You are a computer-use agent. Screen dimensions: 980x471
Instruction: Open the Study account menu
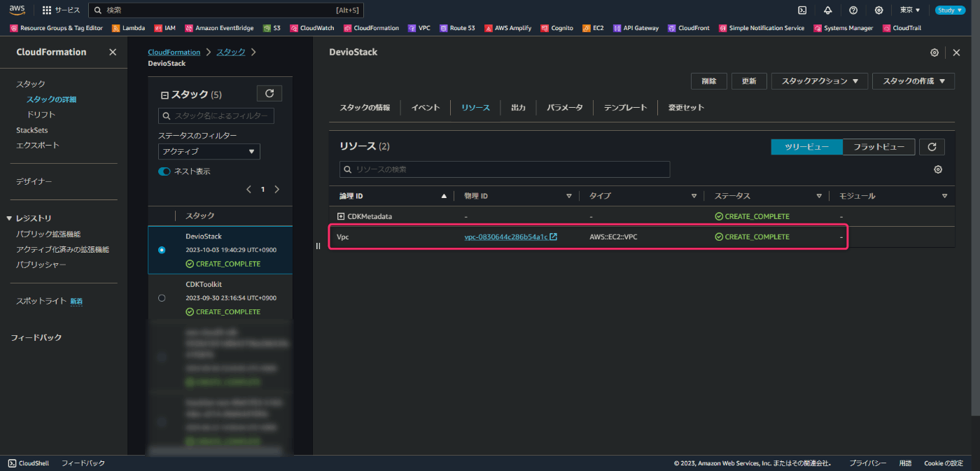950,10
